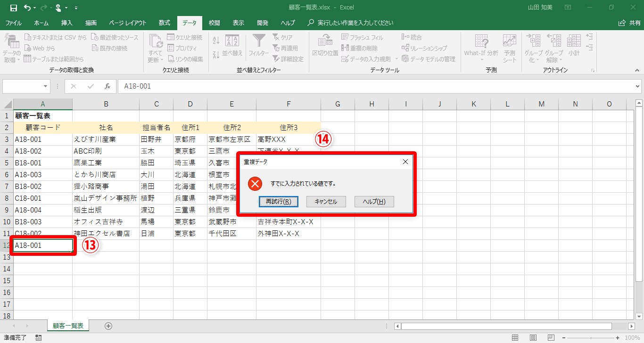The width and height of the screenshot is (644, 343).
Task: Click the 再適用 filter icon
Action: click(x=285, y=48)
